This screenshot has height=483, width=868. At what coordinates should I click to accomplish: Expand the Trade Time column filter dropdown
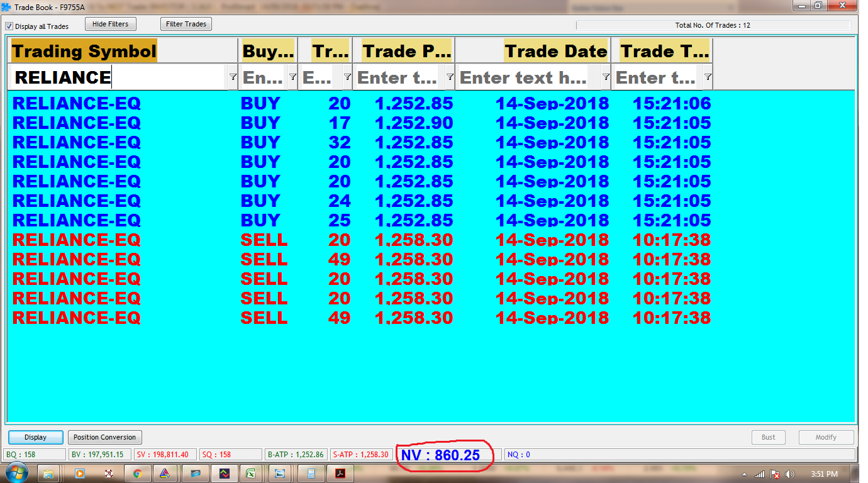tap(708, 77)
